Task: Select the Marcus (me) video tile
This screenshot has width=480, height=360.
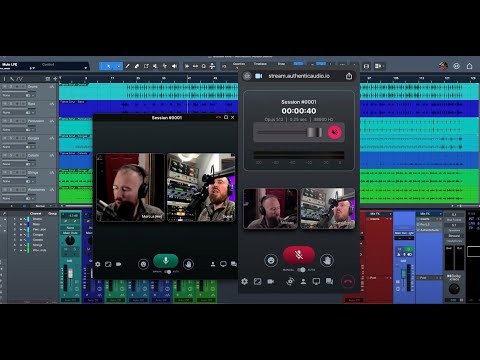Action: point(130,187)
